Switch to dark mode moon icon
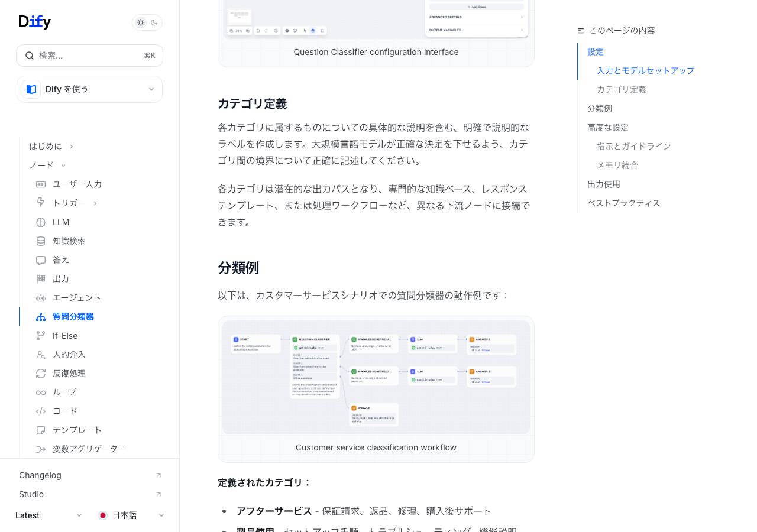Viewport: 757px width, 532px height. 154,22
